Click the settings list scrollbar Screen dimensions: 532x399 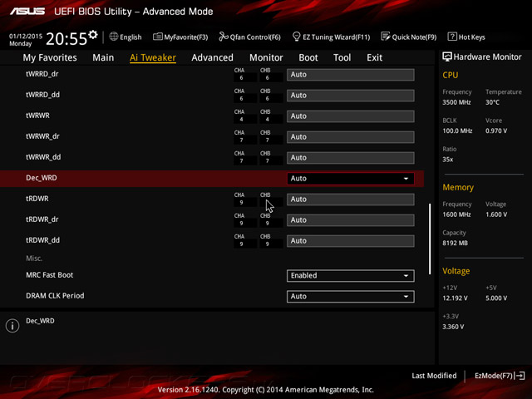(430, 239)
